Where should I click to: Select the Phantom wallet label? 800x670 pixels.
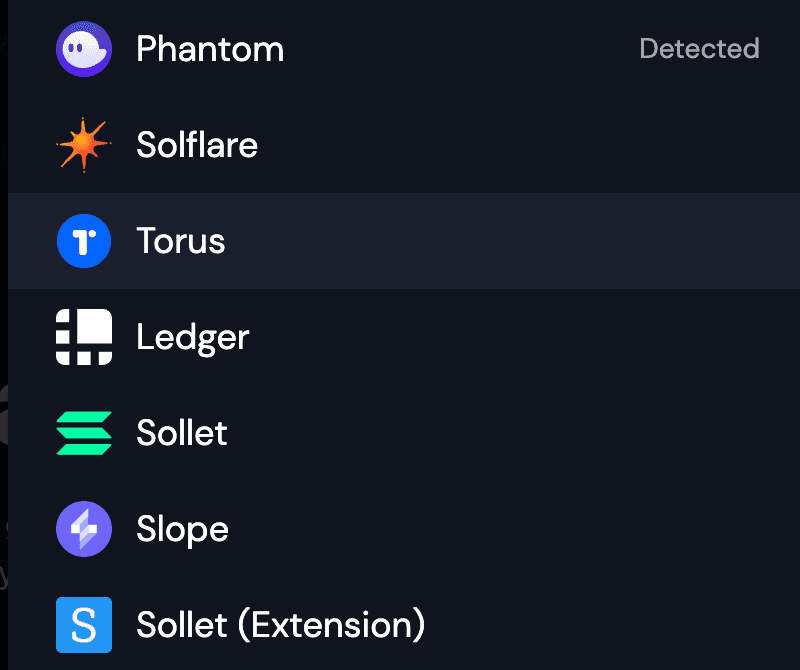pyautogui.click(x=210, y=49)
